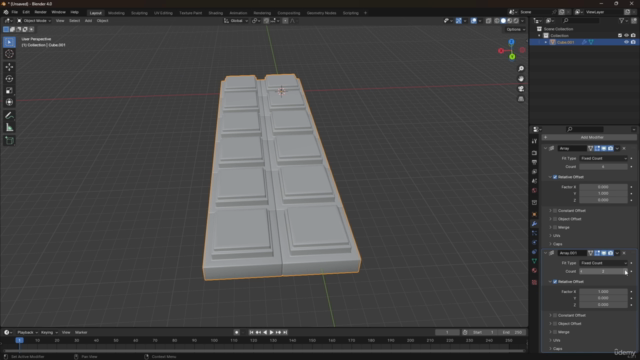Open the Object properties tab

pos(534,214)
